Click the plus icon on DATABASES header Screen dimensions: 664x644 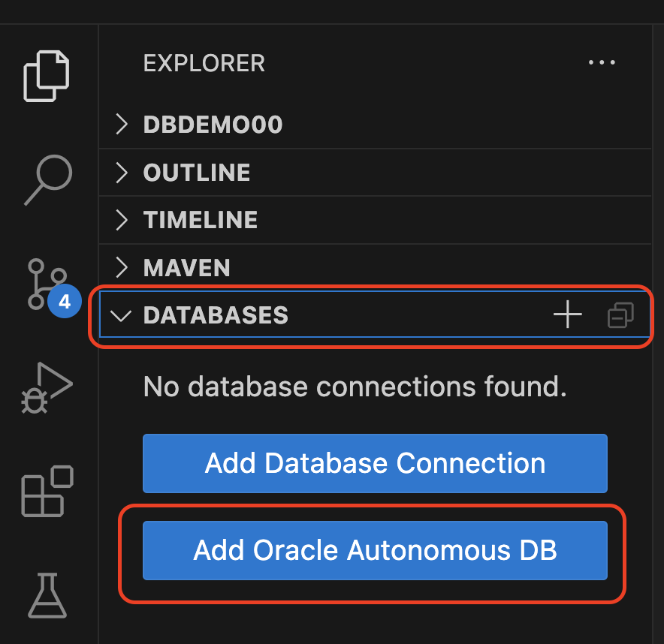pos(567,314)
